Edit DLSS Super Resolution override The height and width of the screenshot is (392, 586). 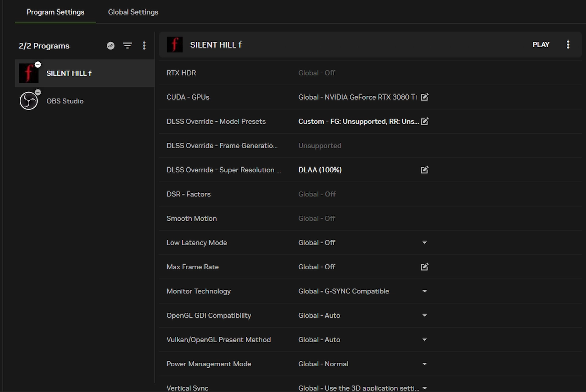point(424,170)
